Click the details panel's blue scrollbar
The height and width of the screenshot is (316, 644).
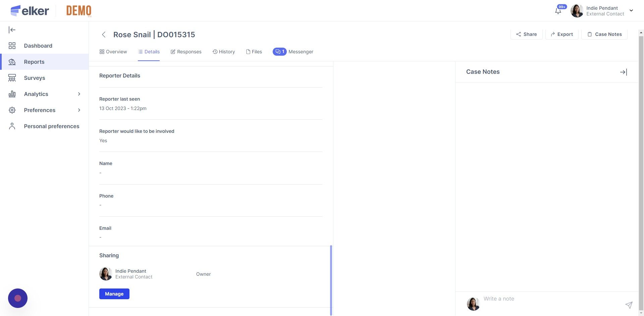tap(331, 280)
